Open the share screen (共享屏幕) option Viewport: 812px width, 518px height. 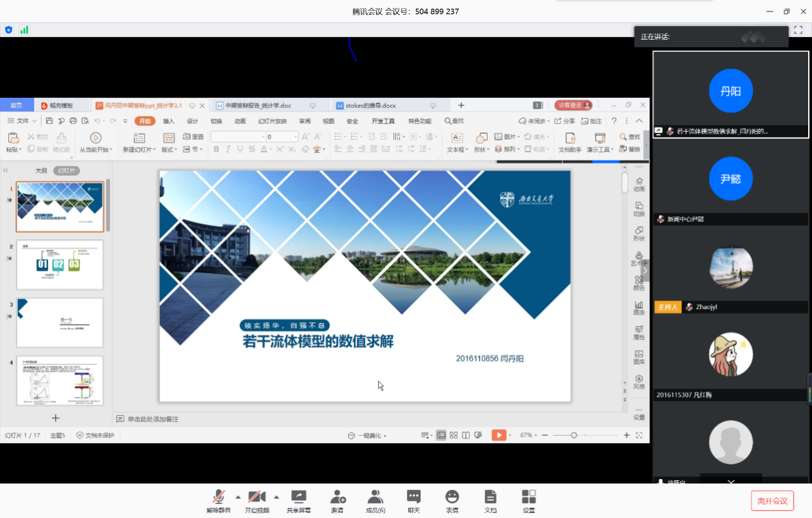[x=298, y=498]
